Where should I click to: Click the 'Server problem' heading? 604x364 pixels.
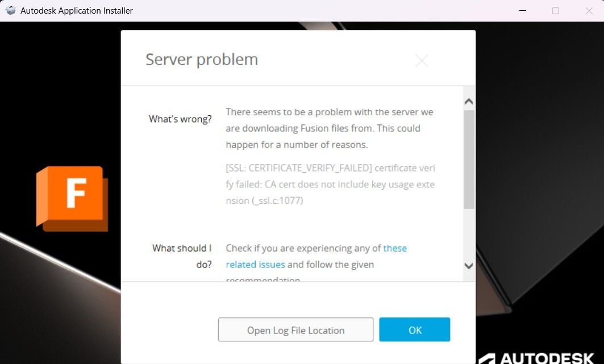(x=202, y=60)
